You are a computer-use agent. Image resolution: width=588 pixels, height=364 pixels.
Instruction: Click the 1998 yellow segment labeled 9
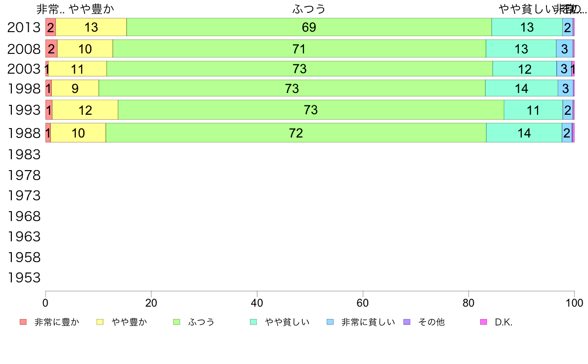[x=75, y=89]
